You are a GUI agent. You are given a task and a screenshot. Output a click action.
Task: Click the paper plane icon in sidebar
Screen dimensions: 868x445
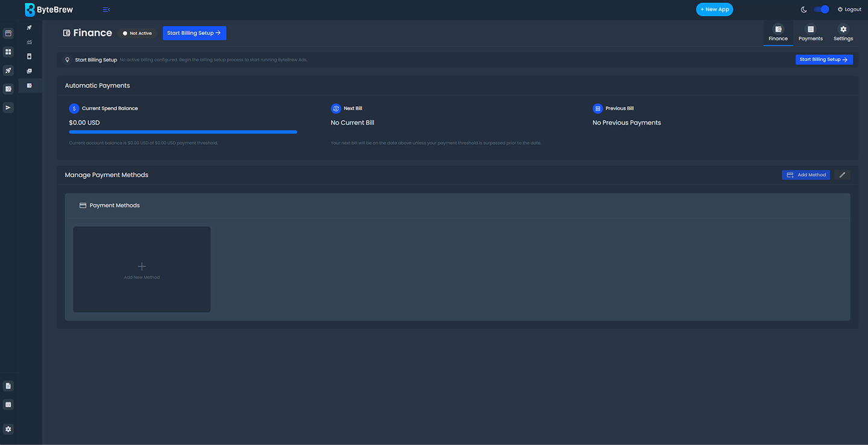tap(8, 107)
